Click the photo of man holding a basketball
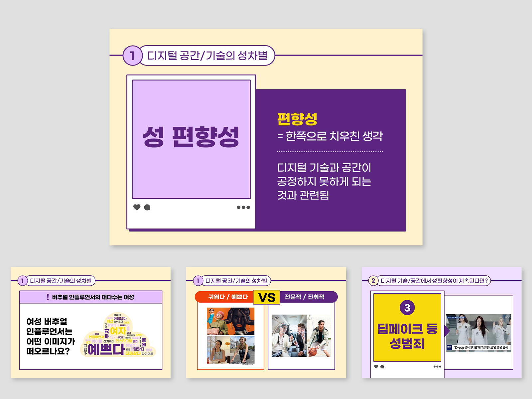The width and height of the screenshot is (532, 399). point(319,336)
